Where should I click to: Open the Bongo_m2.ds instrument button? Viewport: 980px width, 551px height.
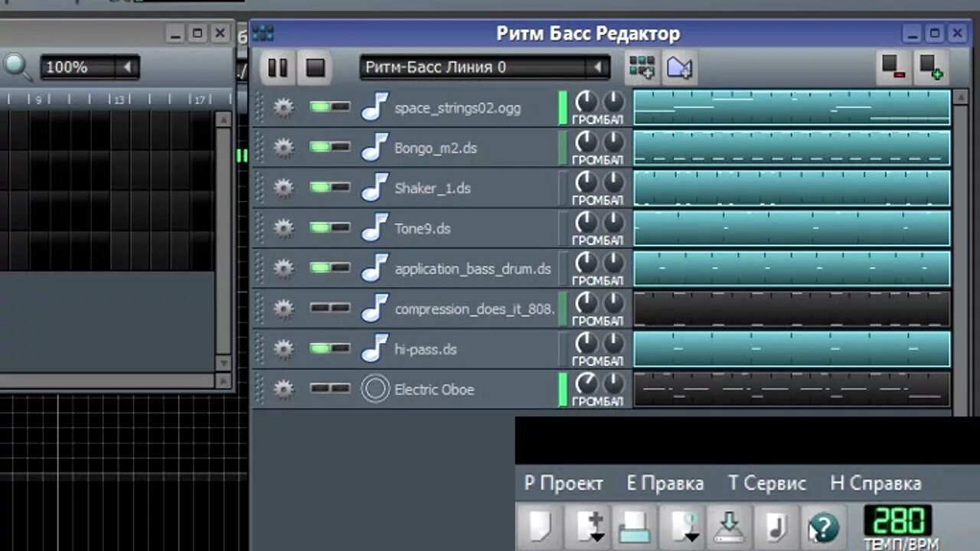[x=457, y=148]
